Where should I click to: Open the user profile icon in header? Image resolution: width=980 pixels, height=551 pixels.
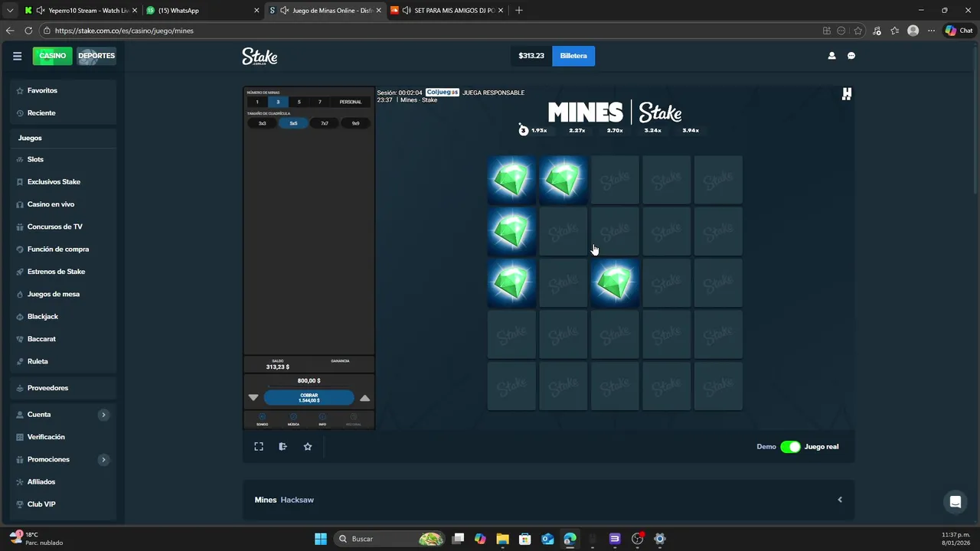coord(831,56)
